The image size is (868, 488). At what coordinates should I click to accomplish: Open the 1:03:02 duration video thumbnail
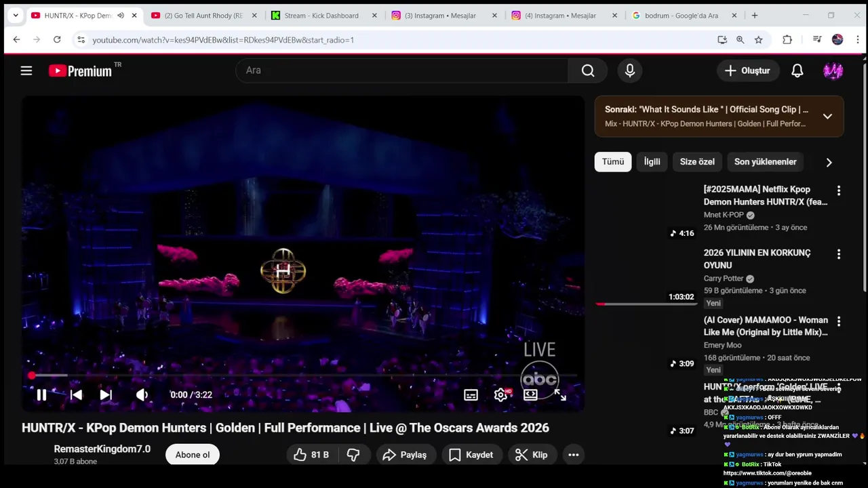point(647,276)
